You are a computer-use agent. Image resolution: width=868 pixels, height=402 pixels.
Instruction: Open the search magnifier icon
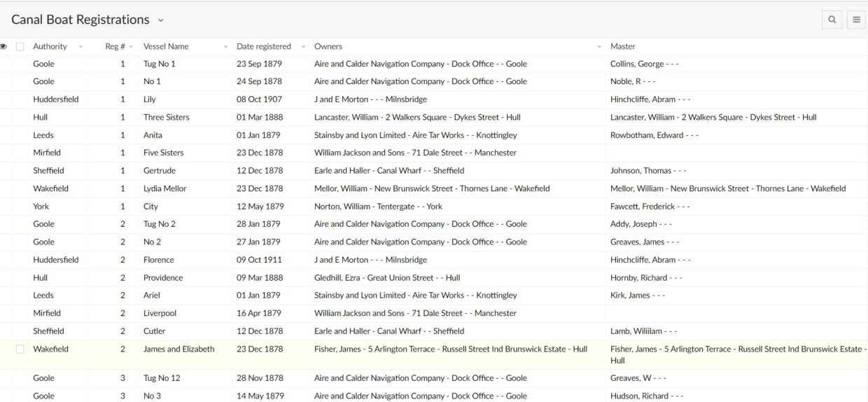coord(832,20)
